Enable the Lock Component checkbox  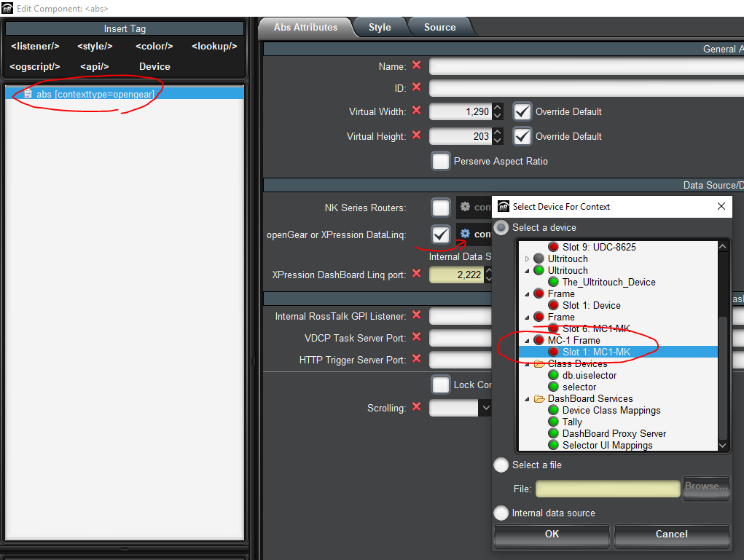(x=440, y=384)
